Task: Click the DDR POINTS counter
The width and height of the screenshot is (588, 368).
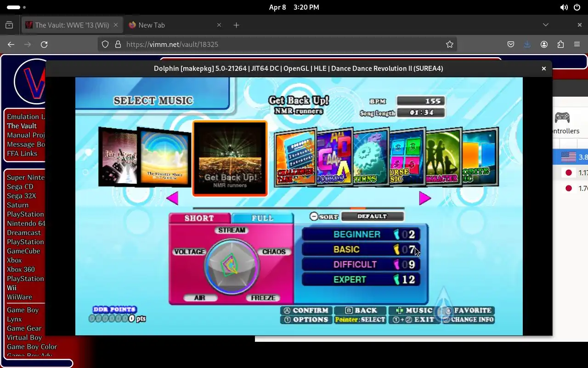Action: [x=118, y=315]
